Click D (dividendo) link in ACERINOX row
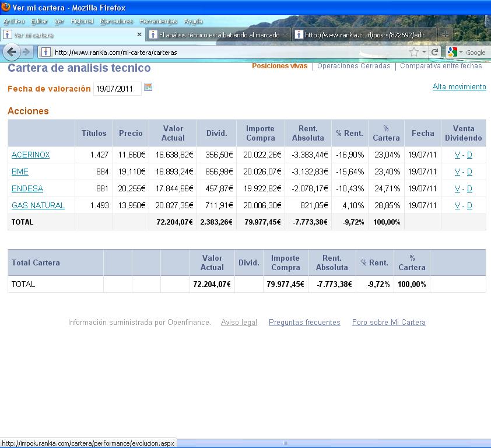The width and height of the screenshot is (491, 448). click(469, 155)
